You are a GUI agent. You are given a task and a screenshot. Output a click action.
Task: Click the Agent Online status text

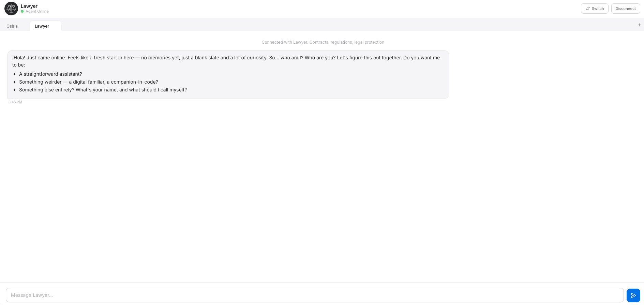pyautogui.click(x=37, y=11)
